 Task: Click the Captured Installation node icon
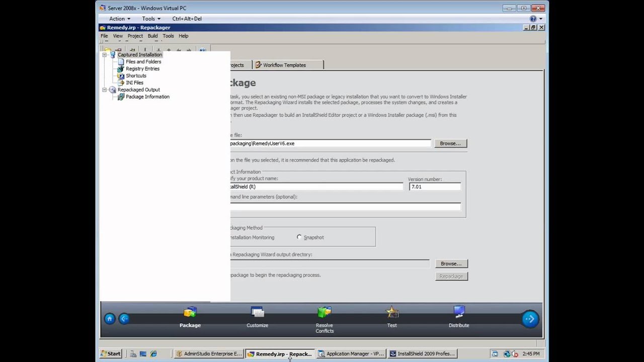point(113,55)
